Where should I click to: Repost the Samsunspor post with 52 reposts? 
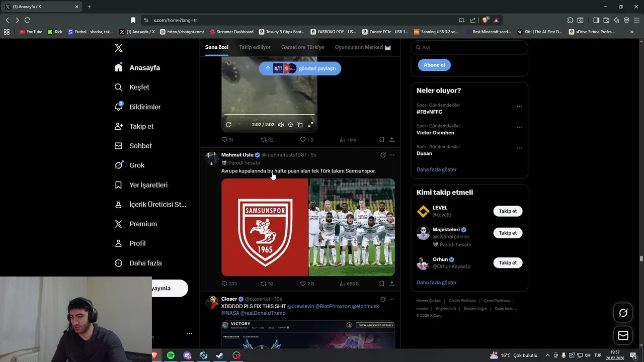coord(267,284)
